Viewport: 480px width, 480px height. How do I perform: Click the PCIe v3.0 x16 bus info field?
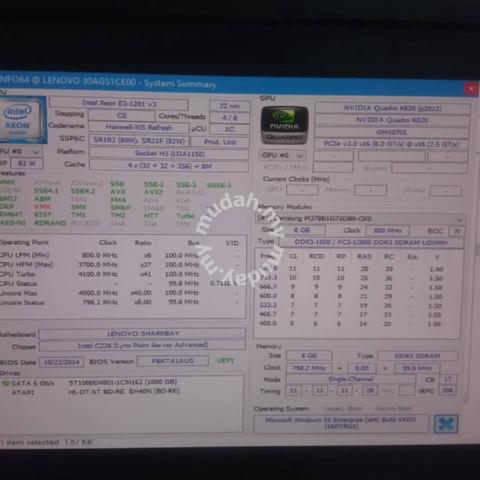click(x=391, y=144)
